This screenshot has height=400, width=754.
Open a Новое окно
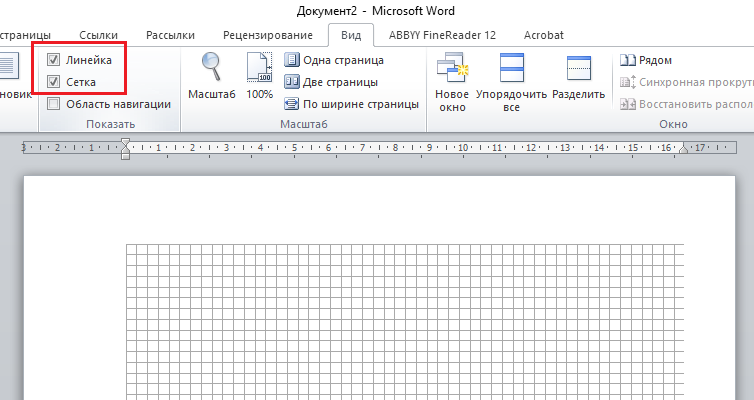452,82
